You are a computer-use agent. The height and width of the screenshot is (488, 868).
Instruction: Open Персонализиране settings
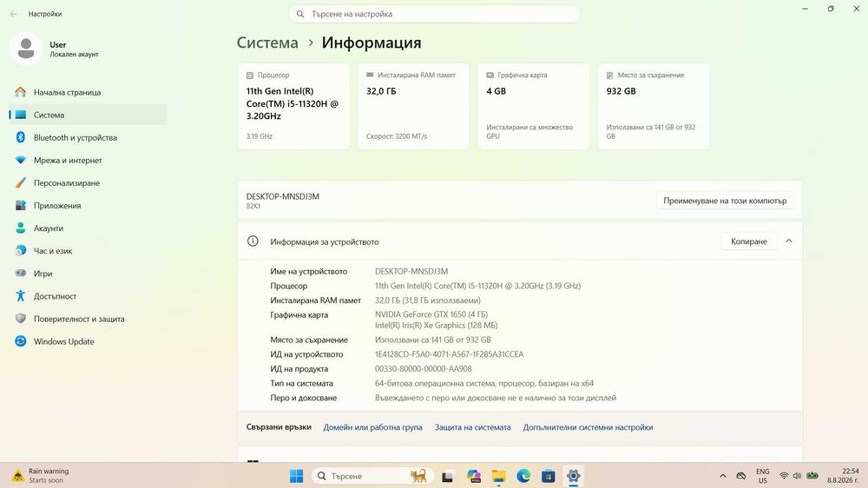pyautogui.click(x=88, y=183)
